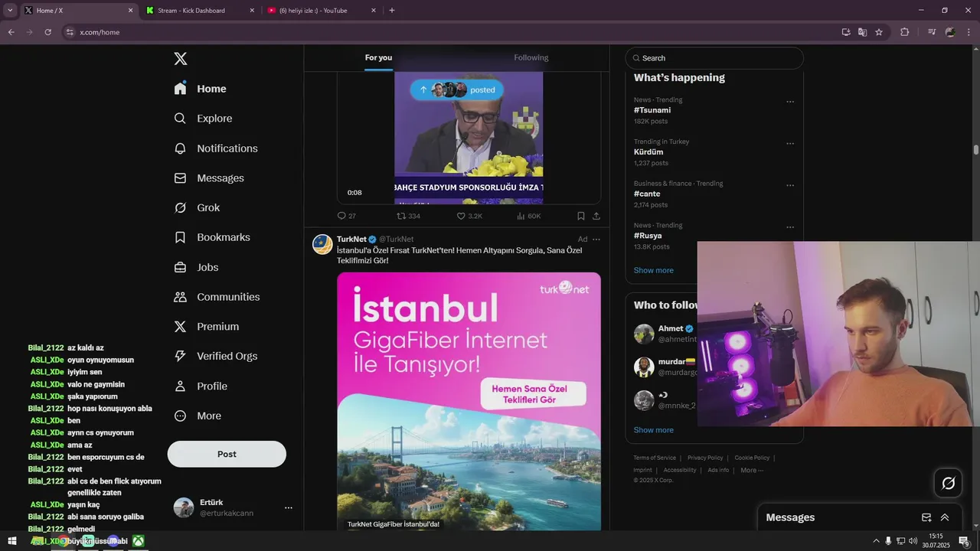Screen dimensions: 980x551
Task: Open the tab search dropdown arrow
Action: coord(10,11)
